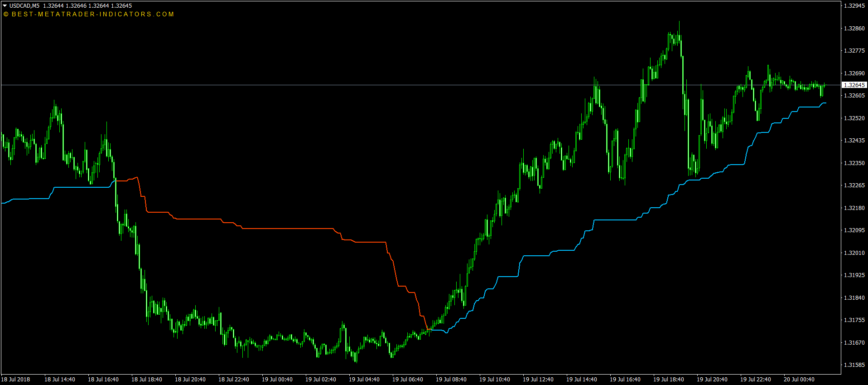Image resolution: width=868 pixels, height=385 pixels.
Task: Select the time label 19 Jul 16:40
Action: point(625,380)
